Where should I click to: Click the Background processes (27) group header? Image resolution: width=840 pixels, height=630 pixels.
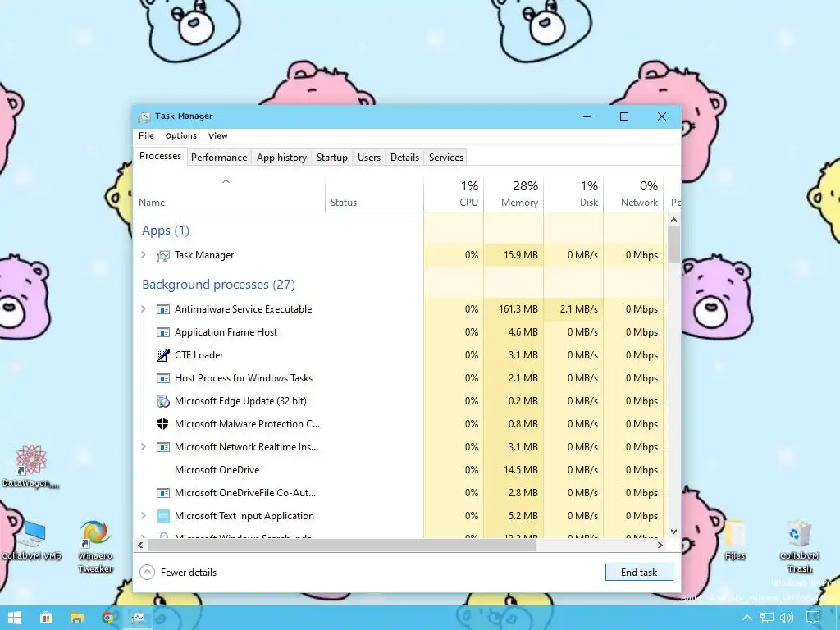tap(218, 285)
